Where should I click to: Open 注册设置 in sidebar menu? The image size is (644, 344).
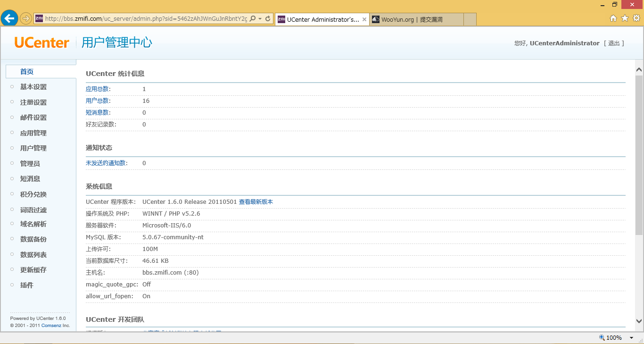click(x=33, y=102)
